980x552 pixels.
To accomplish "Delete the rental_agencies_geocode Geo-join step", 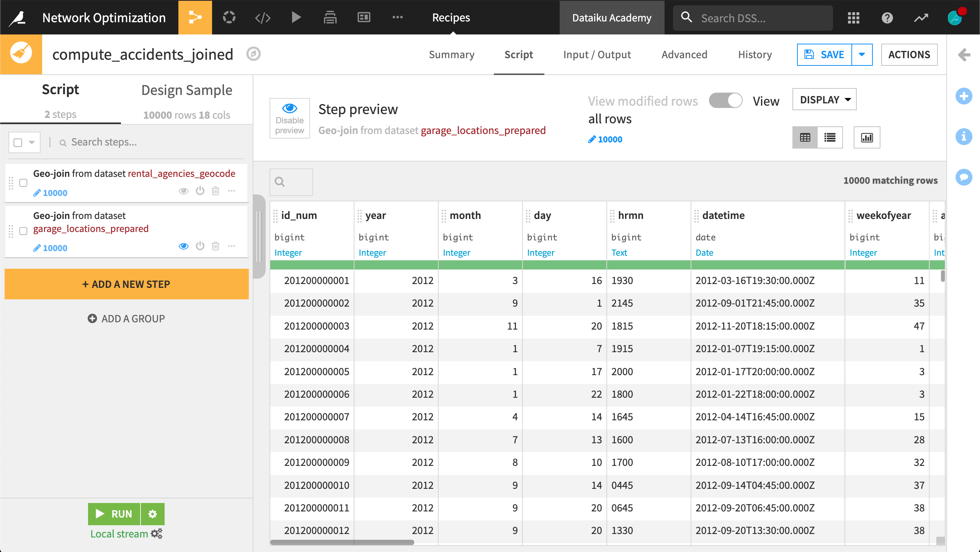I will tap(216, 191).
